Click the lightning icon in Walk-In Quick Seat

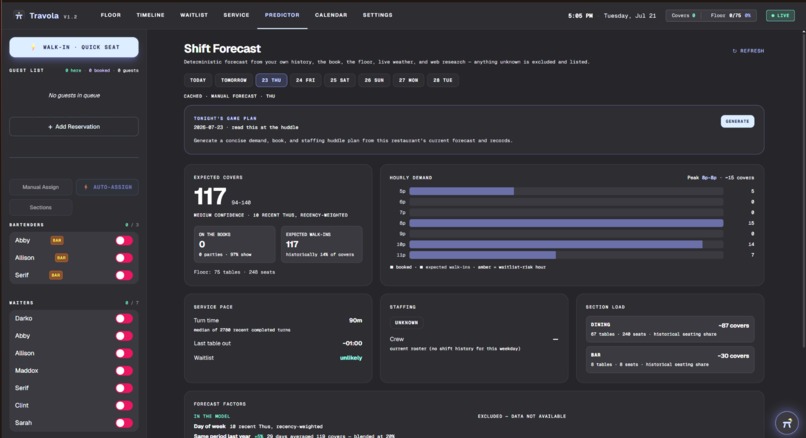(34, 47)
